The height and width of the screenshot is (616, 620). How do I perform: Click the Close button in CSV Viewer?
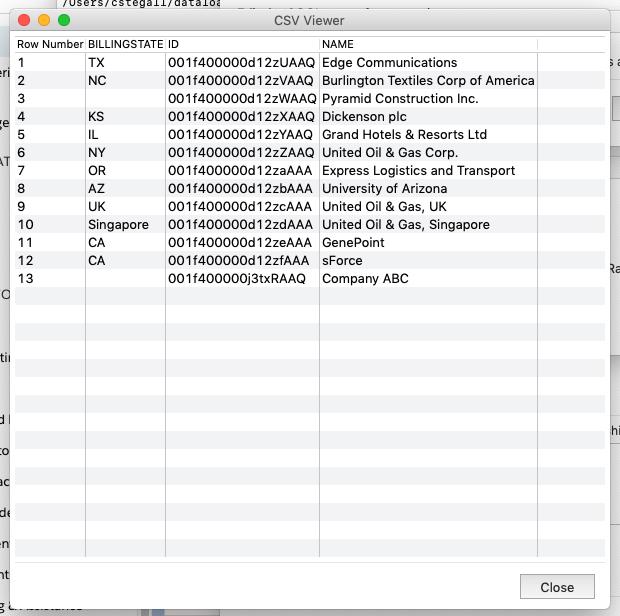[557, 587]
